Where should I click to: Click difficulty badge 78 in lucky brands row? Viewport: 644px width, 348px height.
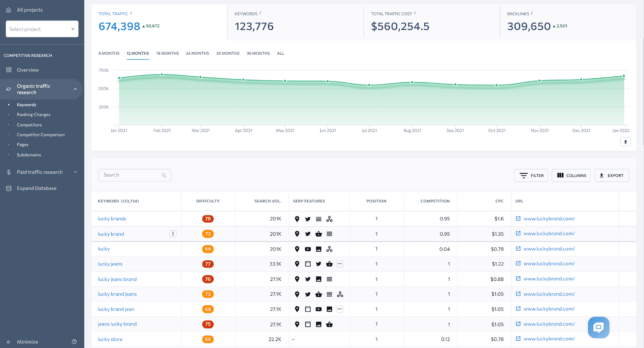(208, 219)
